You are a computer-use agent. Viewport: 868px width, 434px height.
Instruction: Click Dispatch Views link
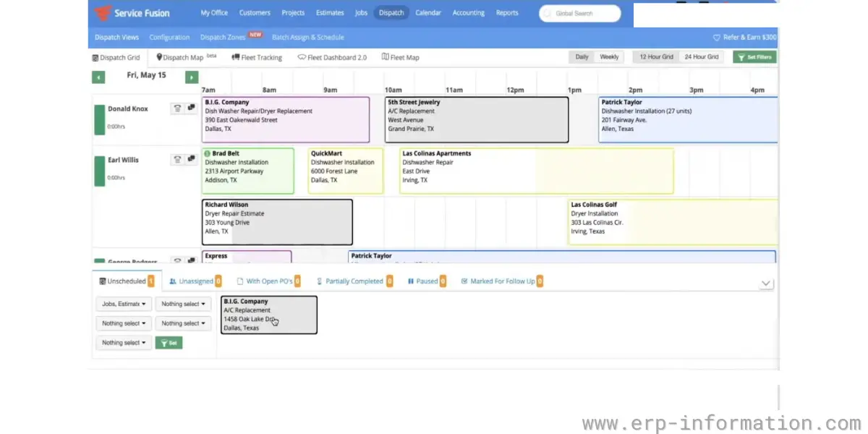[116, 38]
